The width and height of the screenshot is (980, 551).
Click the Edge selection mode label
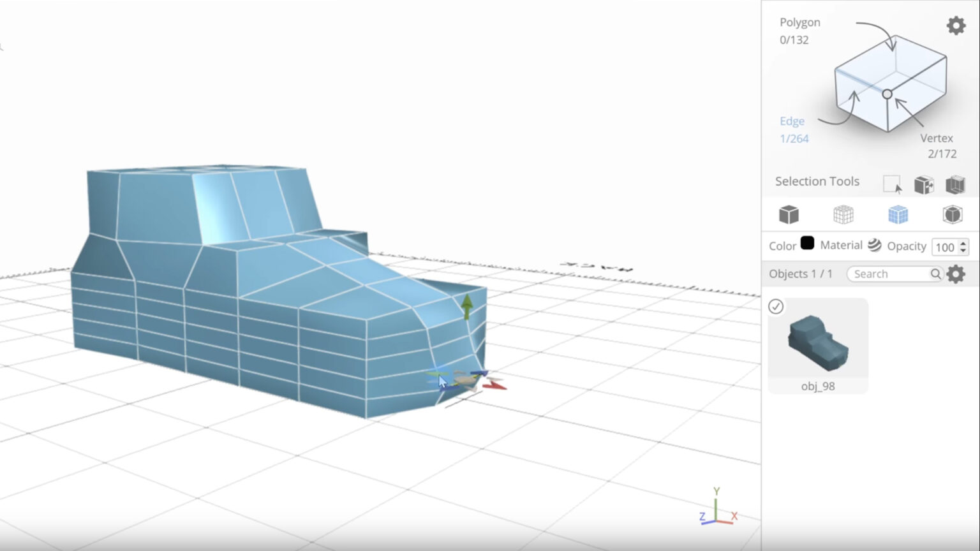792,121
